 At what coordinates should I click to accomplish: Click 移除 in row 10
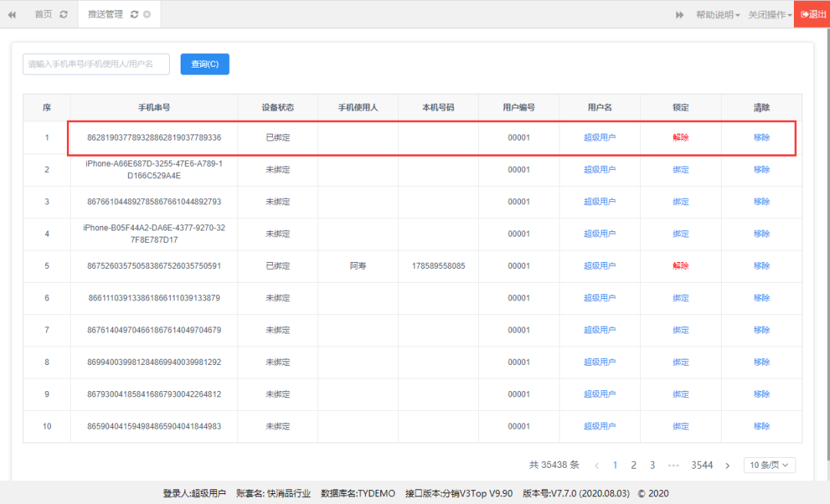(762, 426)
